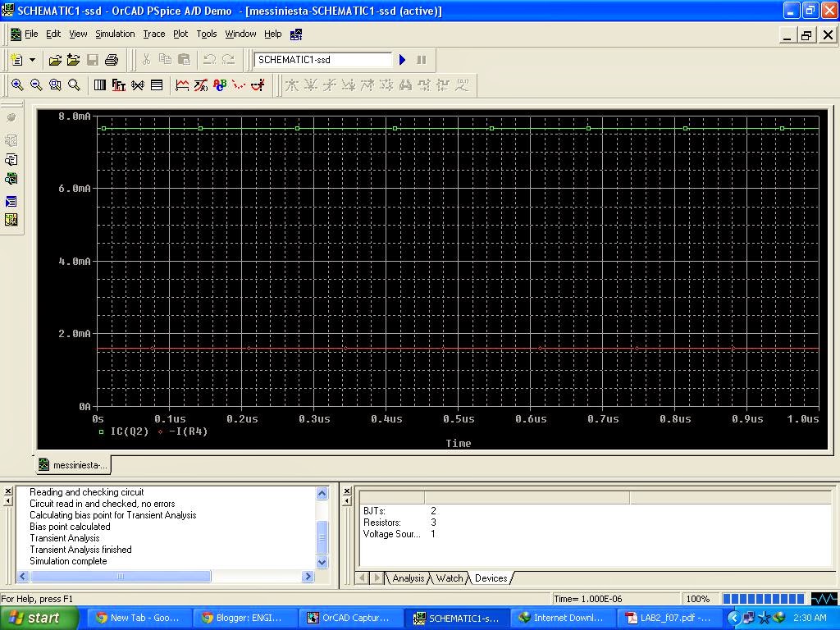The width and height of the screenshot is (840, 630).
Task: Click the Text Label ABC icon
Action: (220, 84)
